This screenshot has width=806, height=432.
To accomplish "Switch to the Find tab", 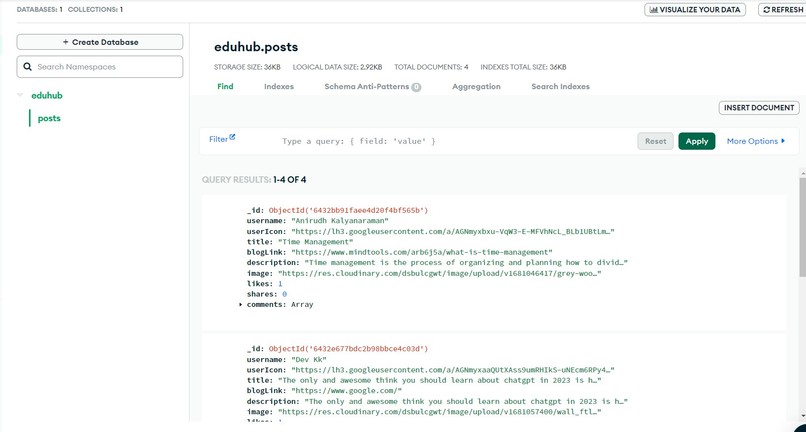I will 225,86.
